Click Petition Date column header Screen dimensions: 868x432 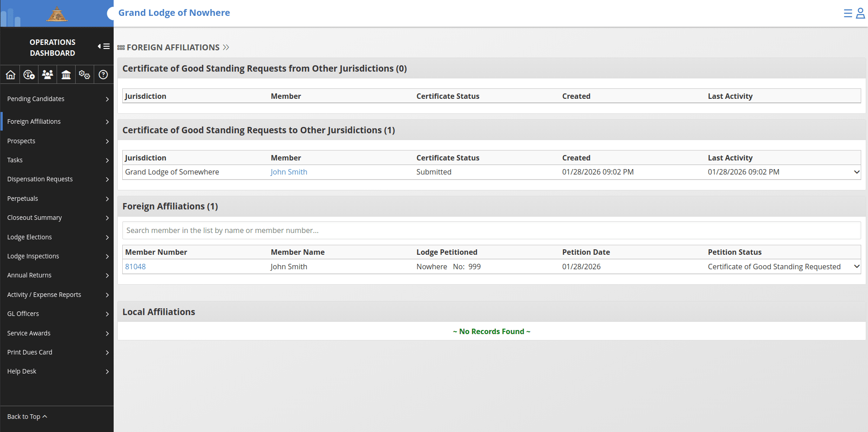tap(586, 252)
